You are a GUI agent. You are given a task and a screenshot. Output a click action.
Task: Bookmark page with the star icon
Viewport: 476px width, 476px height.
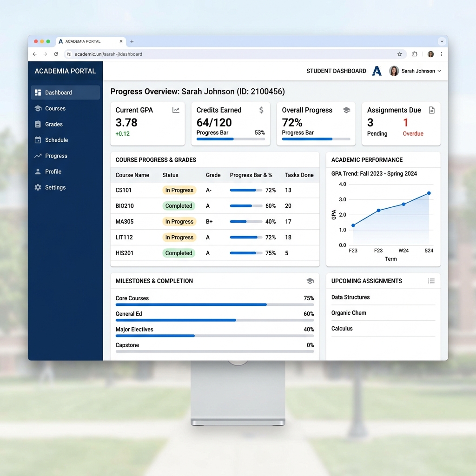click(x=399, y=54)
